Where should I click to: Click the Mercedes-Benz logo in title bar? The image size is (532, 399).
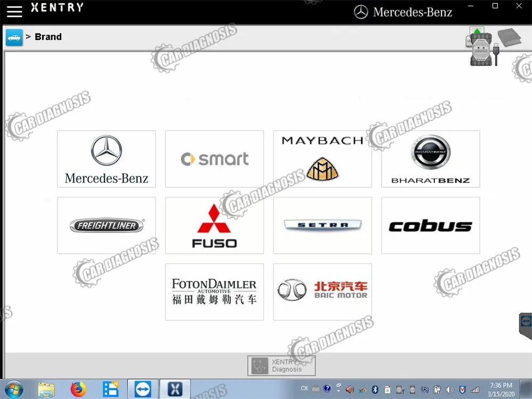coord(403,12)
